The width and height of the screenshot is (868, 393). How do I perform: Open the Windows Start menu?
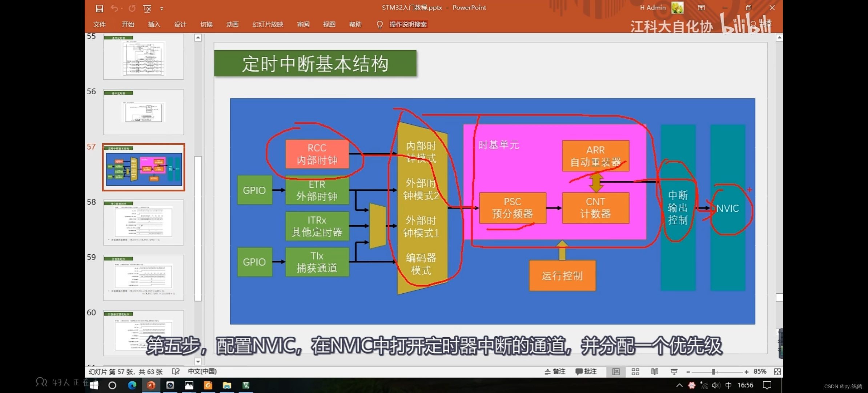(94, 385)
